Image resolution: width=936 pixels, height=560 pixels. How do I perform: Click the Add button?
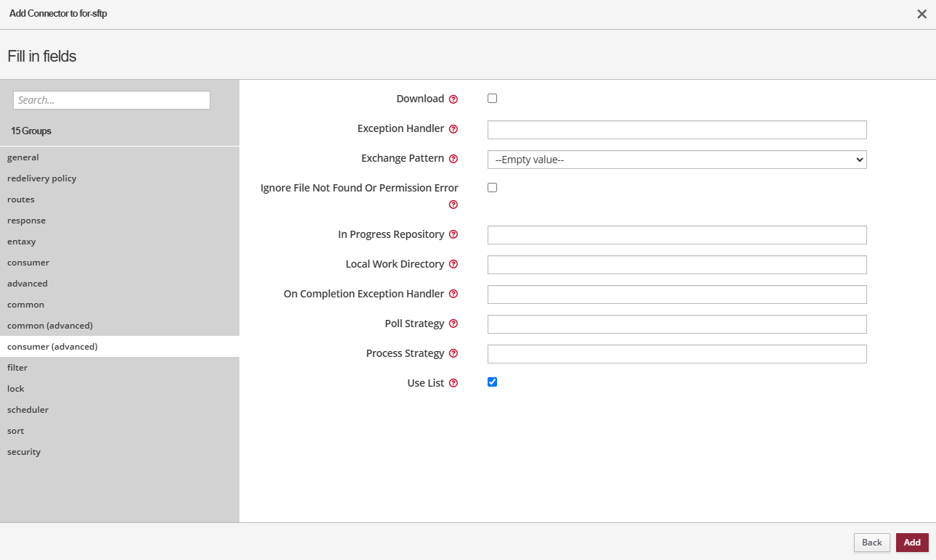coord(912,543)
